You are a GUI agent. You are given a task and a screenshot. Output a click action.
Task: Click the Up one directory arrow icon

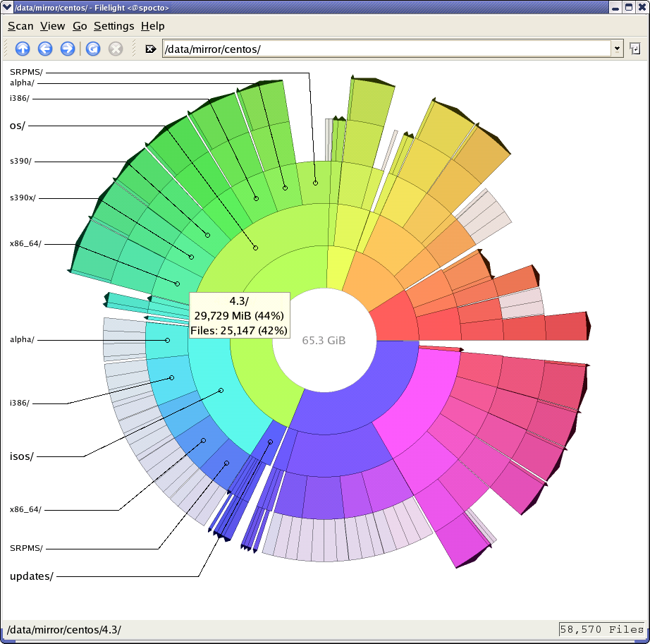tap(23, 49)
